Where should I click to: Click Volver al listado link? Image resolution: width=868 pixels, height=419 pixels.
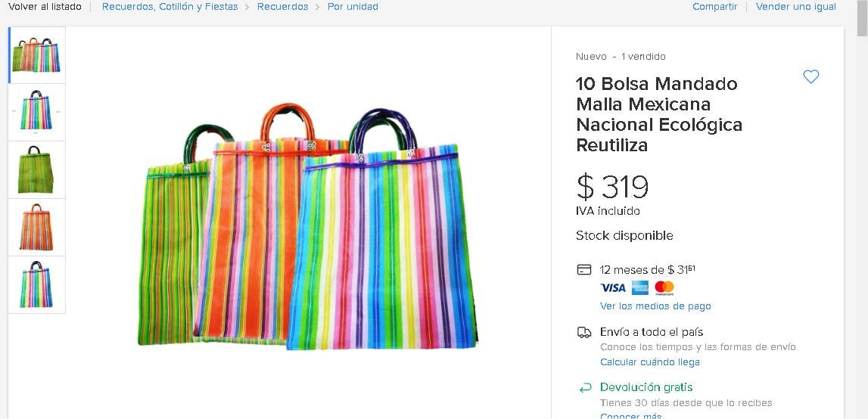(x=45, y=7)
